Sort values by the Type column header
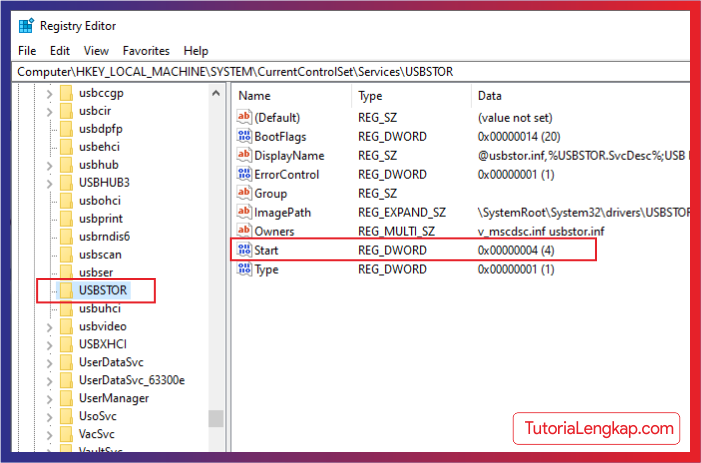Viewport: 701px width, 463px height. point(412,96)
